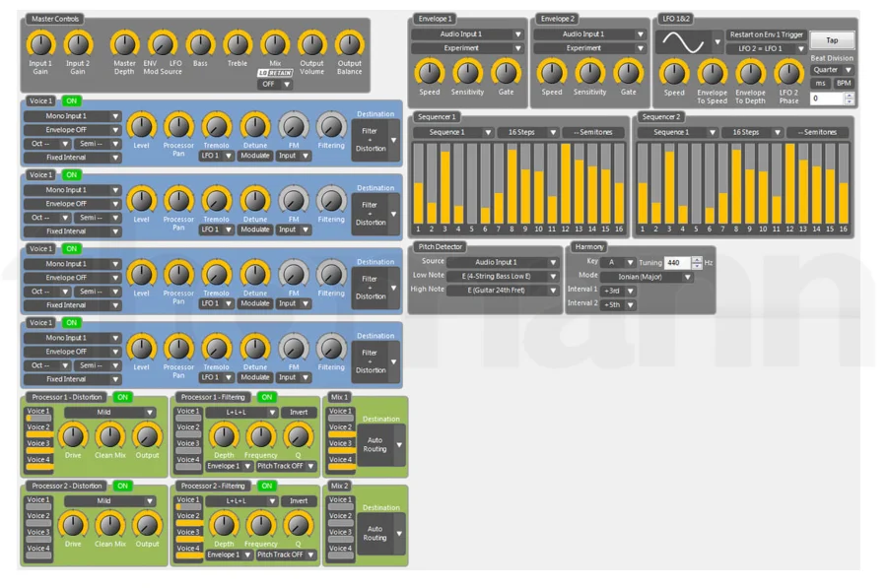Click the LFO sine waveform display
This screenshot has width=888, height=588.
[x=682, y=41]
